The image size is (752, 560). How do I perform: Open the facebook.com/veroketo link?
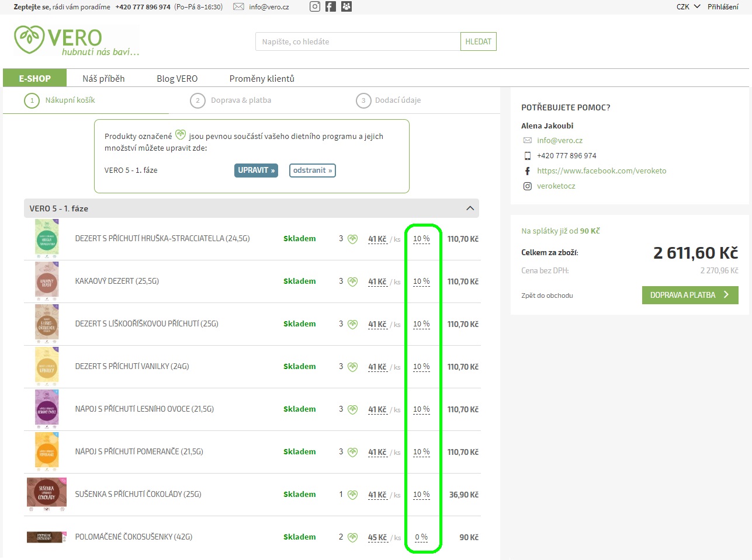[601, 171]
